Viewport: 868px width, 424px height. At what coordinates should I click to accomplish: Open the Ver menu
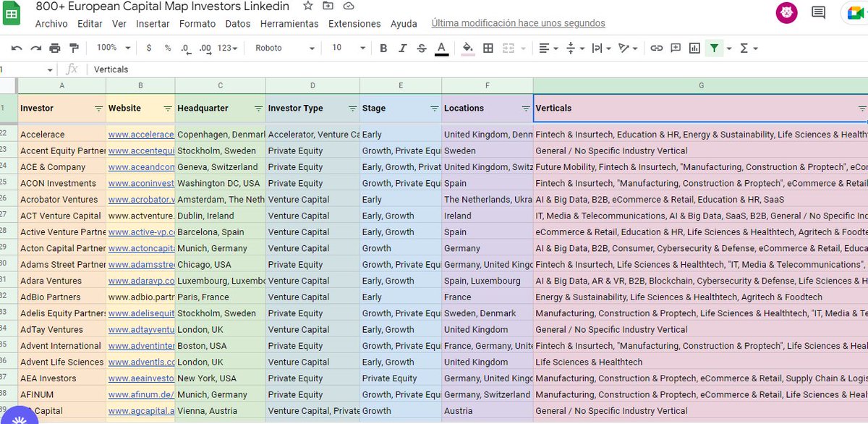point(119,24)
